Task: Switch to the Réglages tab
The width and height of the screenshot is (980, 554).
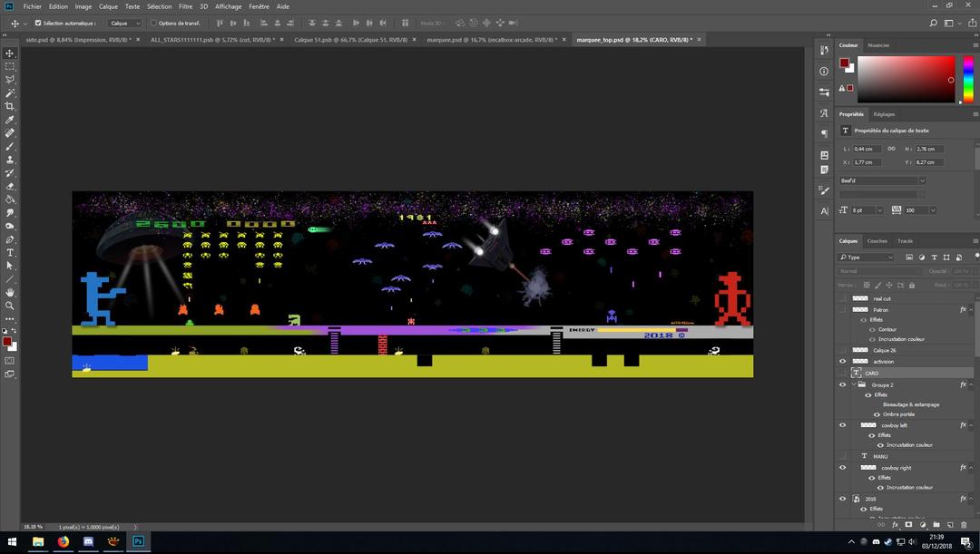Action: [884, 114]
